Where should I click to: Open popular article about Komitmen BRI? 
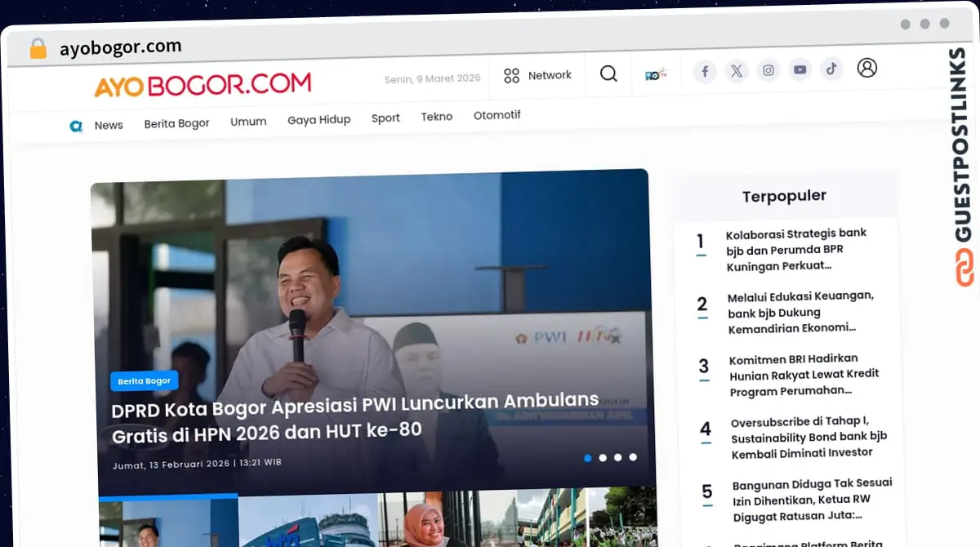pyautogui.click(x=804, y=375)
